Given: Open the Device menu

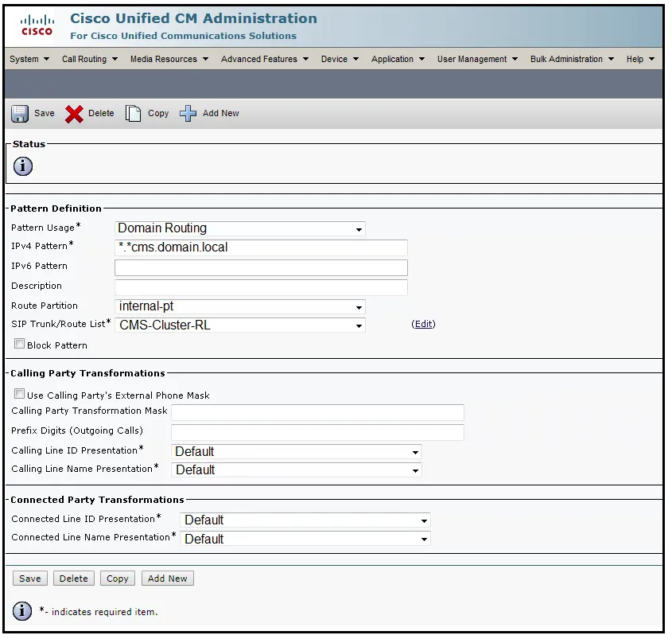Looking at the screenshot, I should (x=340, y=59).
